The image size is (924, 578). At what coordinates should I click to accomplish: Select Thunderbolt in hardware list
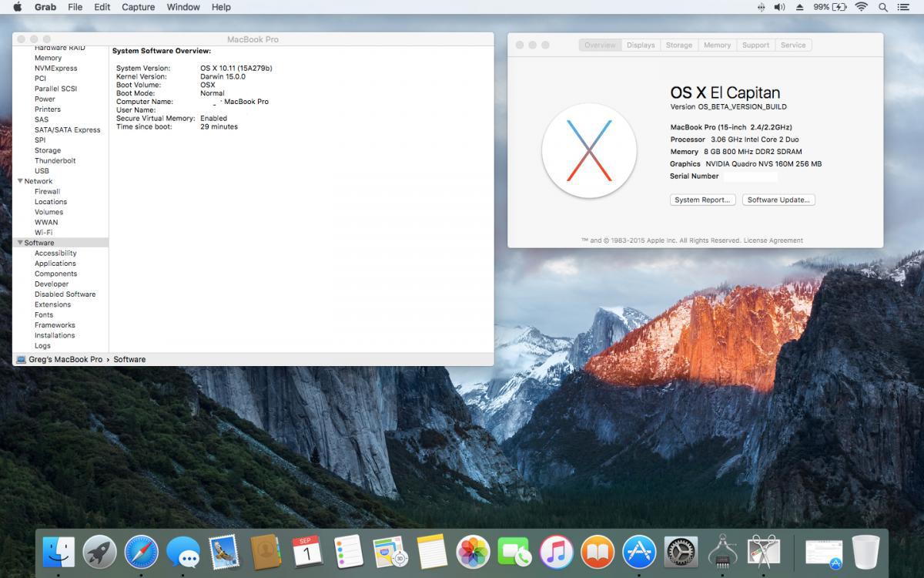tap(55, 160)
